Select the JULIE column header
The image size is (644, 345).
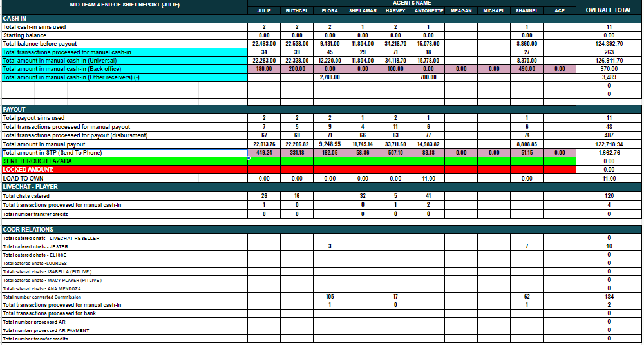tap(264, 11)
